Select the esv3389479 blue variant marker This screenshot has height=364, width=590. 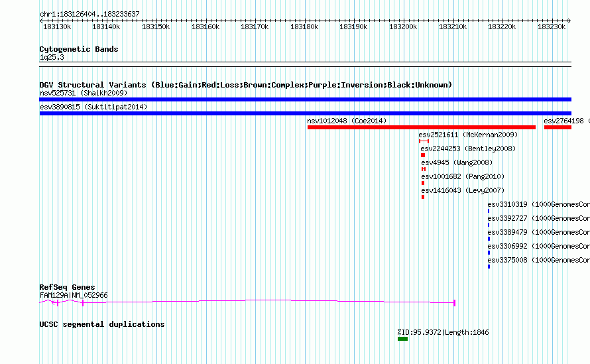tap(489, 239)
